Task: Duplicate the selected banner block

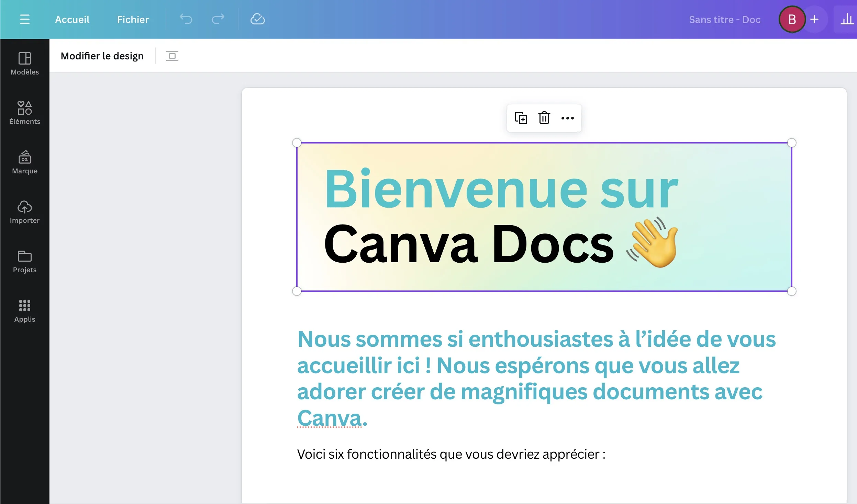Action: coord(521,118)
